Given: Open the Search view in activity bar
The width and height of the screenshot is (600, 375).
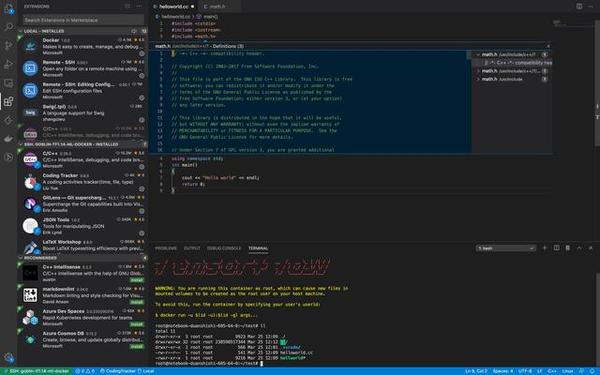Looking at the screenshot, I should [8, 27].
